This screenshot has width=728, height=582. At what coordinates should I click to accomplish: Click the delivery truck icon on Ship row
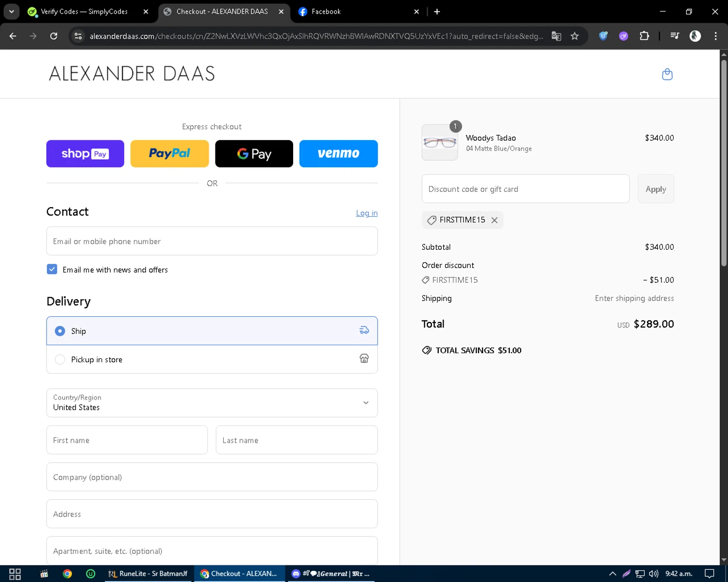click(x=364, y=330)
